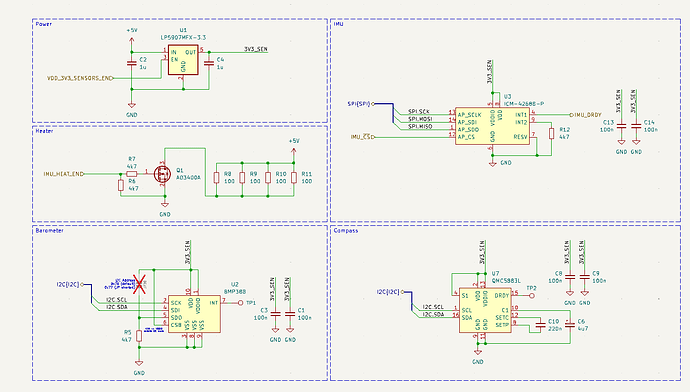Select capacitor C2 1u symbol

coord(131,63)
